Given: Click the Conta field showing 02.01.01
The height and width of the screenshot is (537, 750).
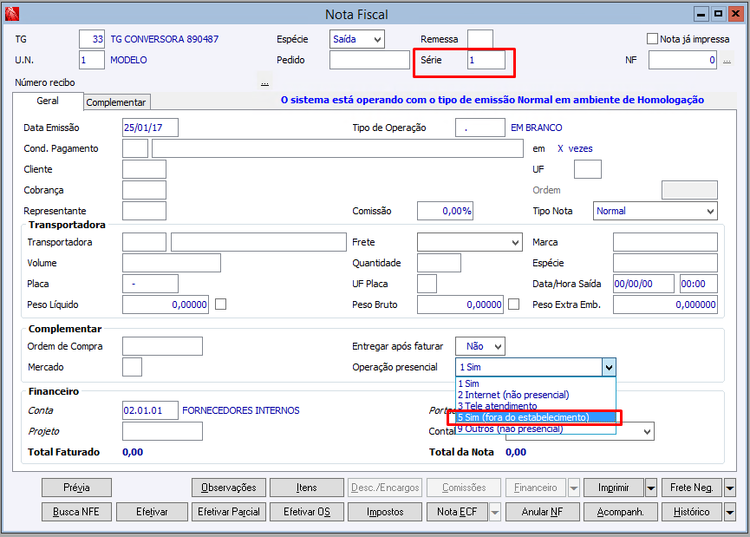Looking at the screenshot, I should (150, 411).
